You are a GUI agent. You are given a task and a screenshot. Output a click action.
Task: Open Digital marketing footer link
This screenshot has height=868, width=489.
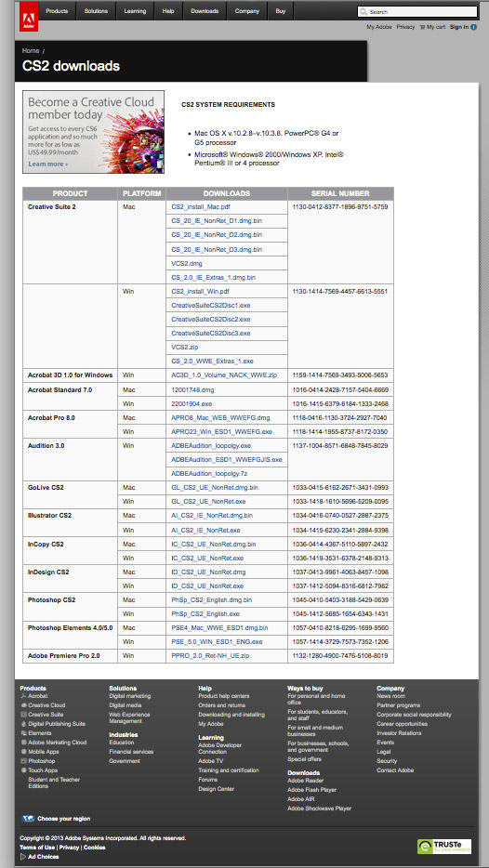pyautogui.click(x=129, y=696)
